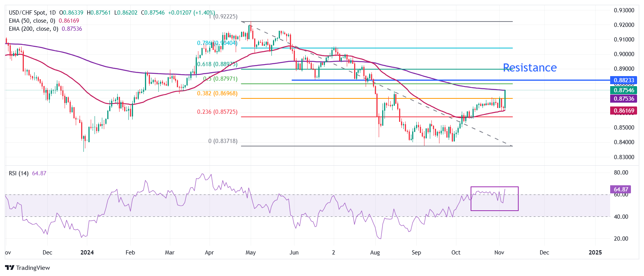Click the 0.93000 price axis label
Screen dimensions: 644x276
(624, 10)
